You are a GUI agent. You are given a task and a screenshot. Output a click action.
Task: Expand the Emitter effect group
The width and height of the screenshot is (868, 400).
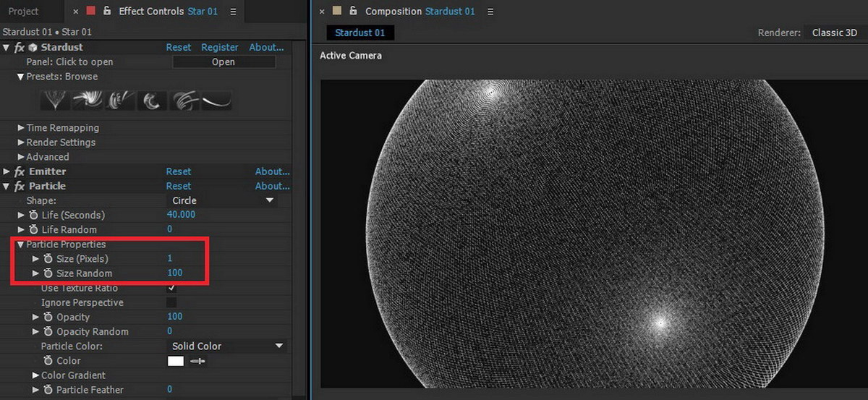(x=7, y=171)
